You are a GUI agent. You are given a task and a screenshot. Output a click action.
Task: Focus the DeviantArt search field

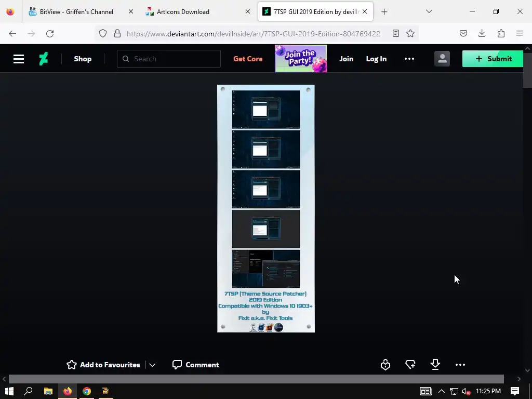169,59
